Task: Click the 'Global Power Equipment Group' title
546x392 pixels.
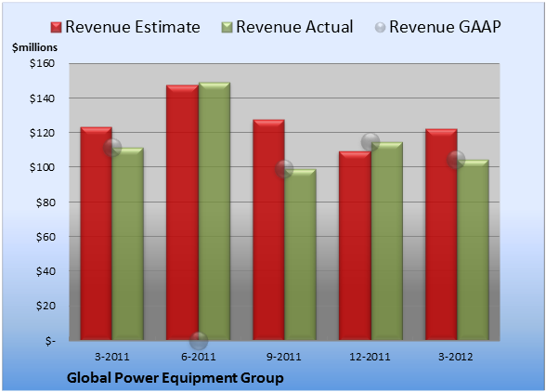Action: tap(175, 378)
